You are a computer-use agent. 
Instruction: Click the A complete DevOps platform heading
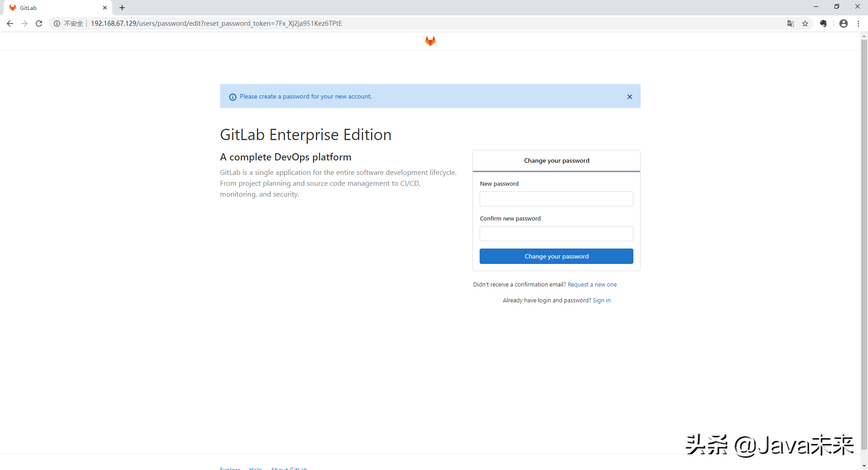click(x=285, y=157)
